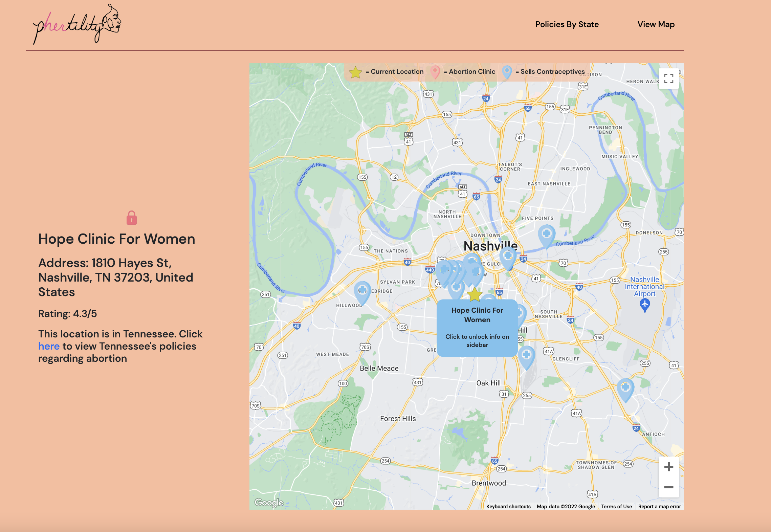Select contraceptive pin near Glencliff
The width and height of the screenshot is (771, 532).
coord(526,356)
